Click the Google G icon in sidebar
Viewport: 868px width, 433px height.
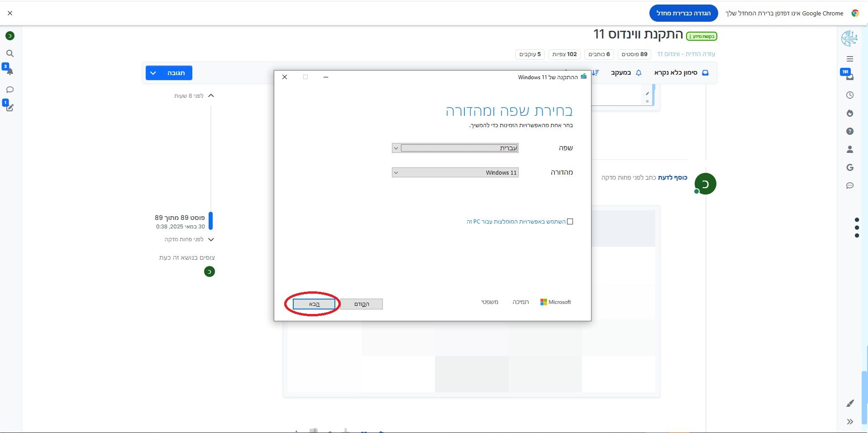point(850,167)
